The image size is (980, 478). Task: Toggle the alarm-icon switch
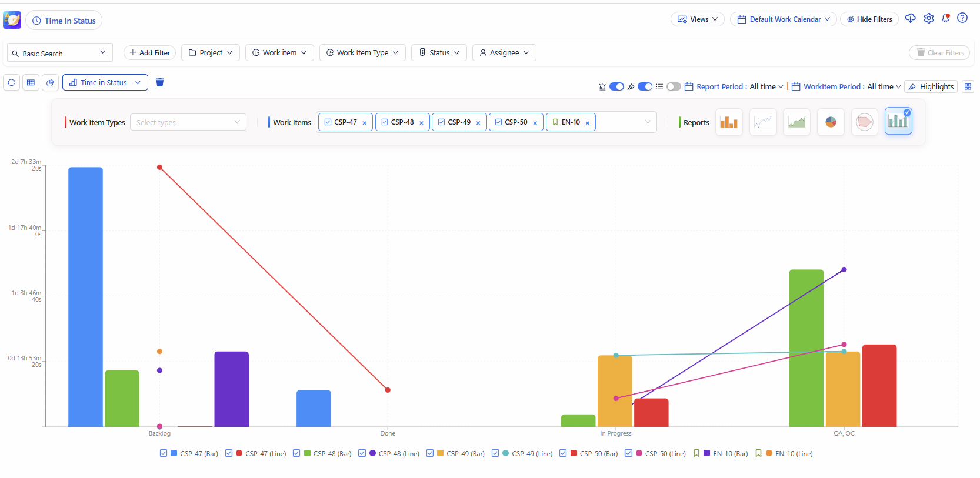click(x=616, y=86)
